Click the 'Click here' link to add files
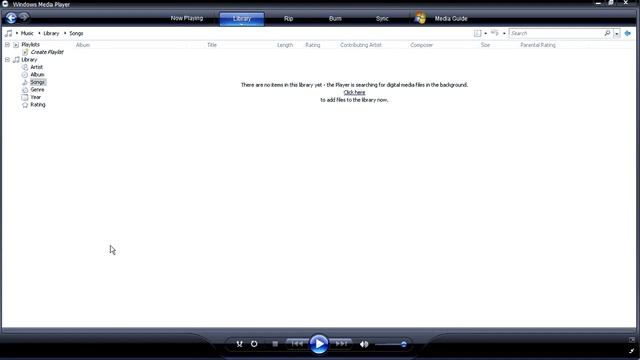 (x=354, y=93)
